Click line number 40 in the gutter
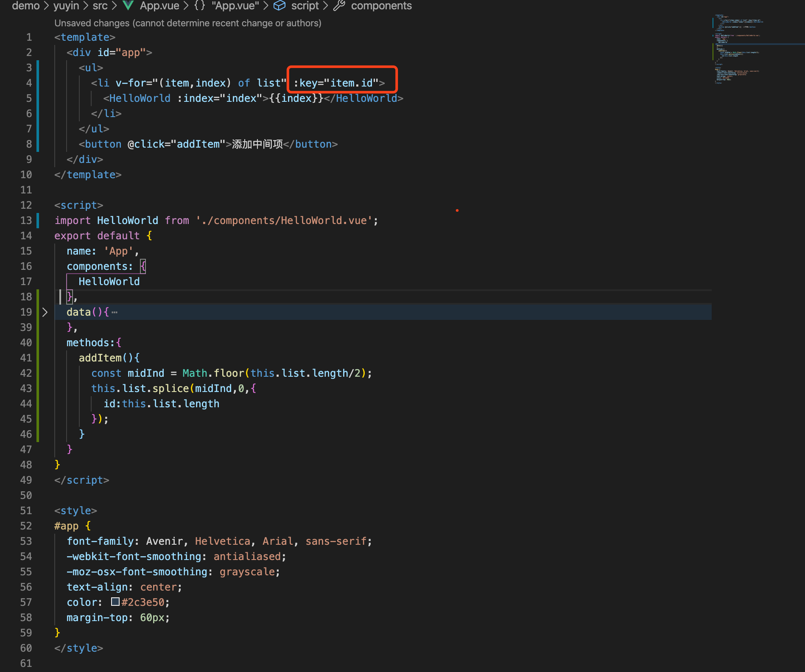 tap(26, 343)
